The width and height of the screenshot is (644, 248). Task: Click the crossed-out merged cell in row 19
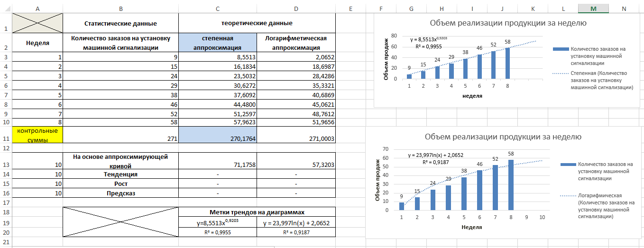coord(120,222)
